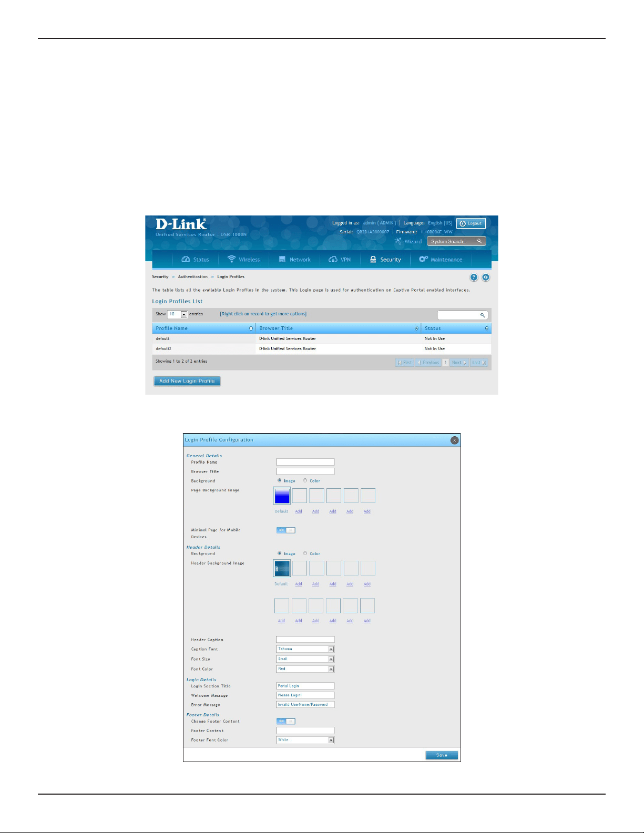Click the Save button in dialog
This screenshot has height=833, width=644.
click(442, 755)
